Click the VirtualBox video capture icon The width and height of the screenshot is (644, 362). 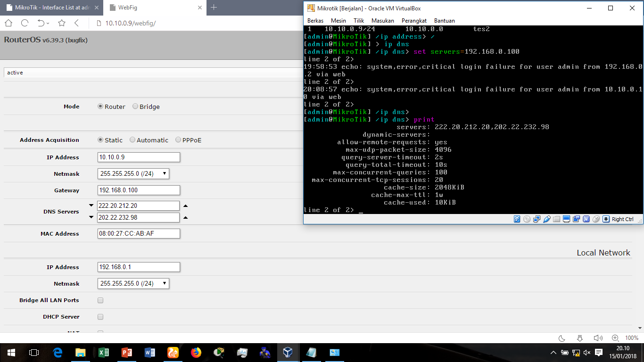[x=576, y=219]
